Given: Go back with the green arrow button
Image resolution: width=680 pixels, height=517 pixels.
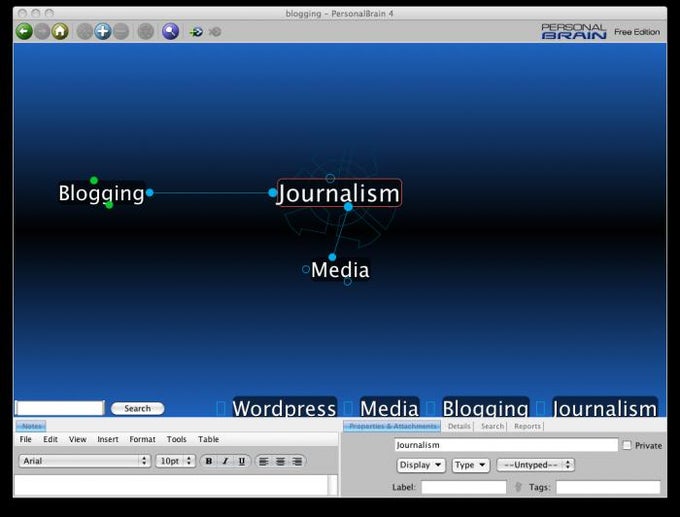Looking at the screenshot, I should [24, 32].
